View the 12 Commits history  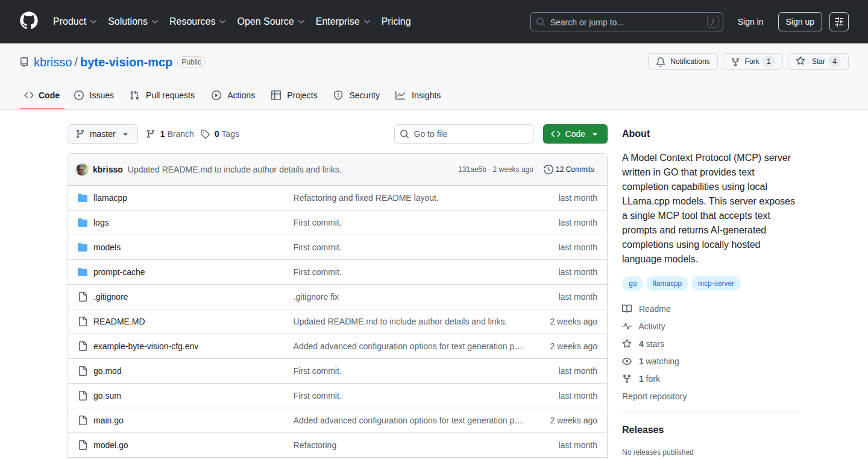coord(569,169)
